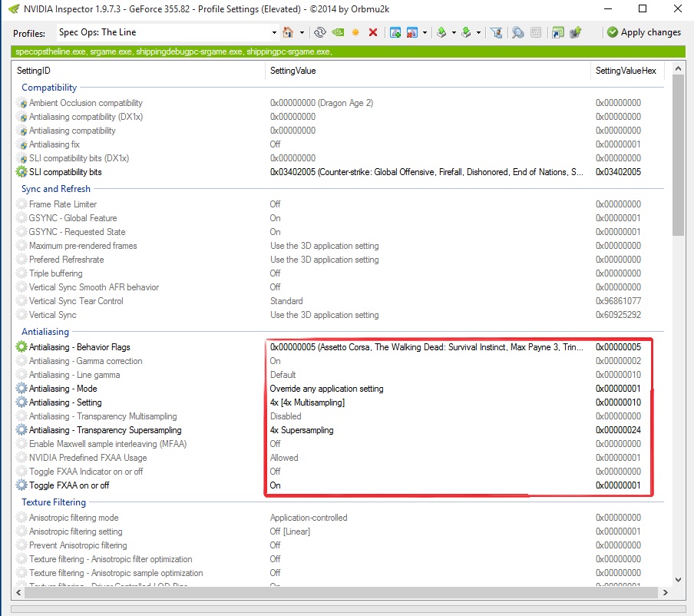The image size is (694, 616).
Task: Click the import profiles down-arrow icon
Action: tap(466, 32)
